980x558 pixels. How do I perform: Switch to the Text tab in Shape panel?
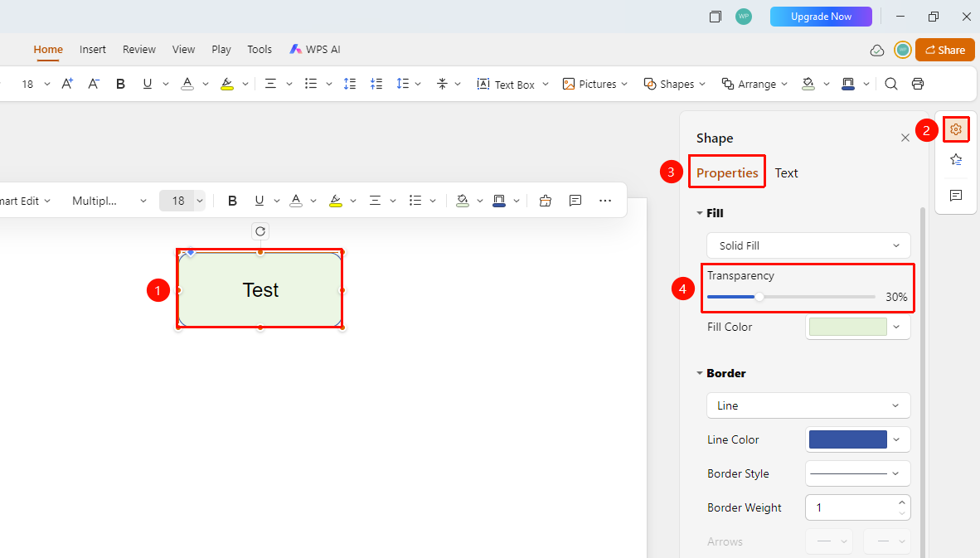click(786, 173)
